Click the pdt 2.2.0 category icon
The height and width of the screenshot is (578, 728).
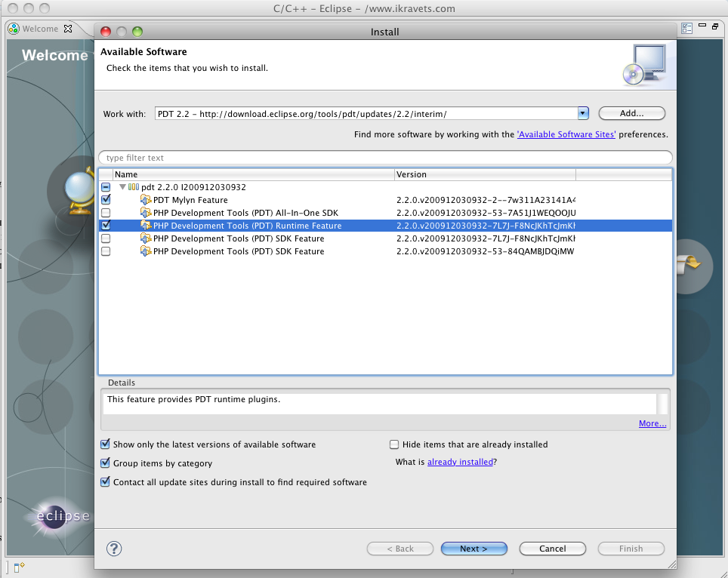134,187
